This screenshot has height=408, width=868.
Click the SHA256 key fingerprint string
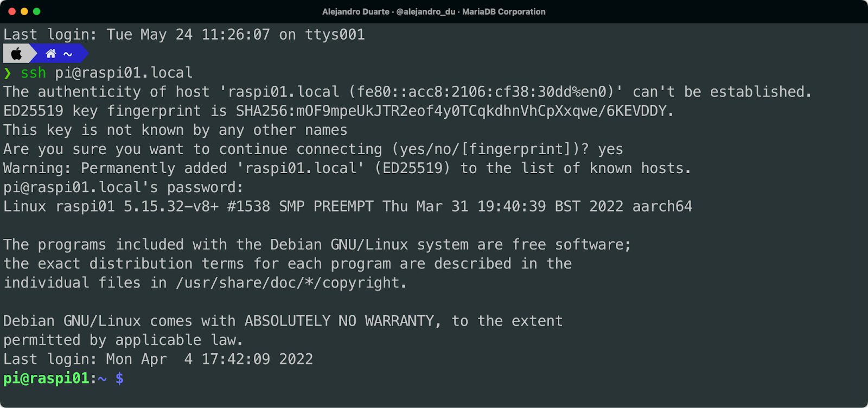coord(454,111)
